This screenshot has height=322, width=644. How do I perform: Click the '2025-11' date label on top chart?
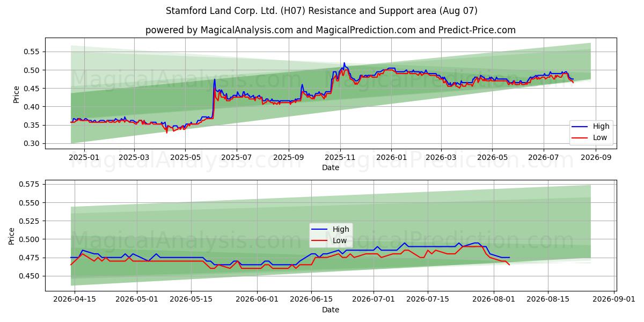click(x=340, y=158)
